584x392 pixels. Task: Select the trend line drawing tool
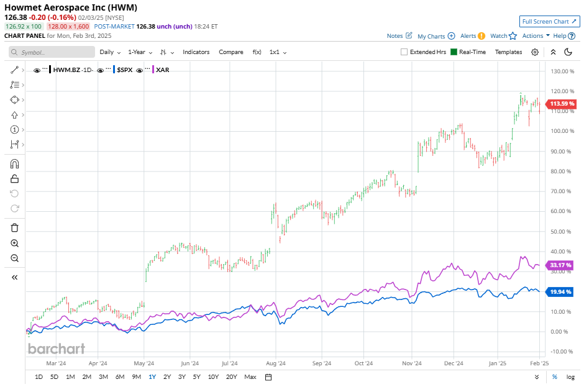(14, 70)
